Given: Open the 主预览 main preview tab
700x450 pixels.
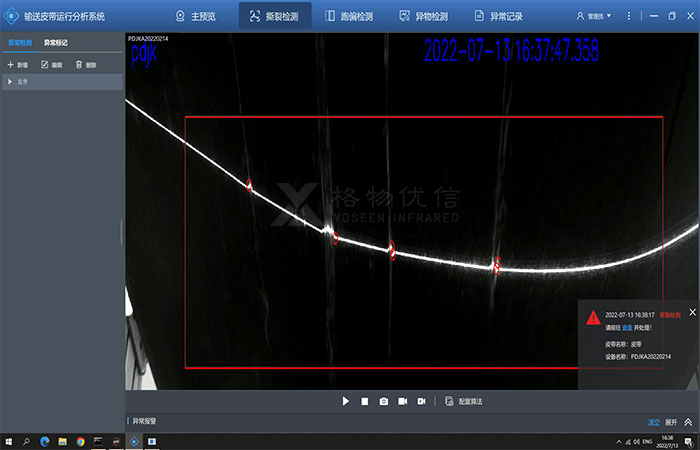Looking at the screenshot, I should [x=195, y=16].
